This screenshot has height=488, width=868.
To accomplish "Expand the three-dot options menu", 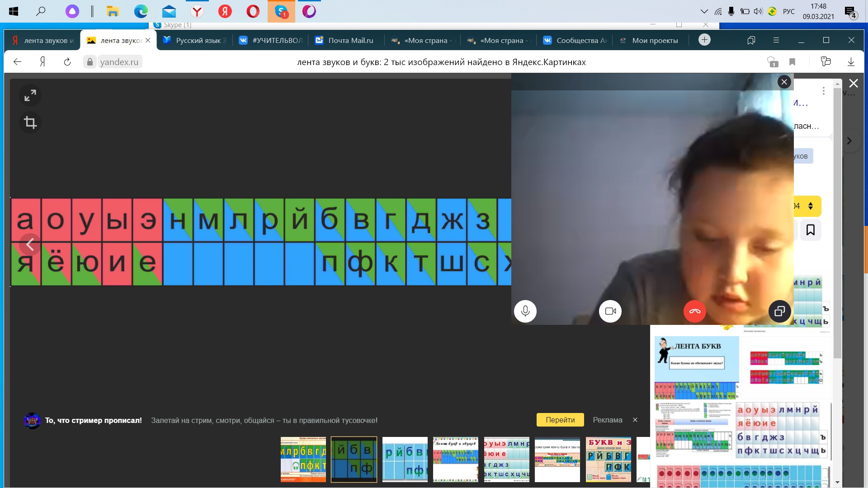I will pos(824,91).
